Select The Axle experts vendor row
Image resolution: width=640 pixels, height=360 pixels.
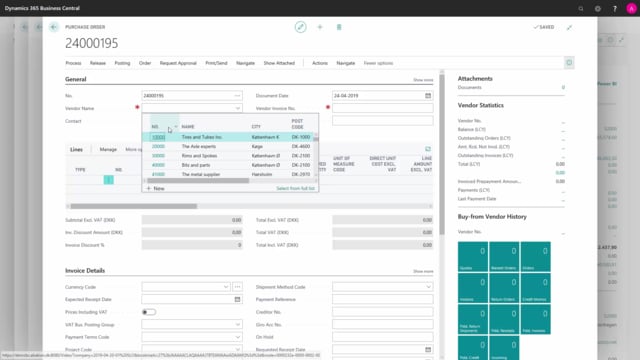[x=229, y=146]
